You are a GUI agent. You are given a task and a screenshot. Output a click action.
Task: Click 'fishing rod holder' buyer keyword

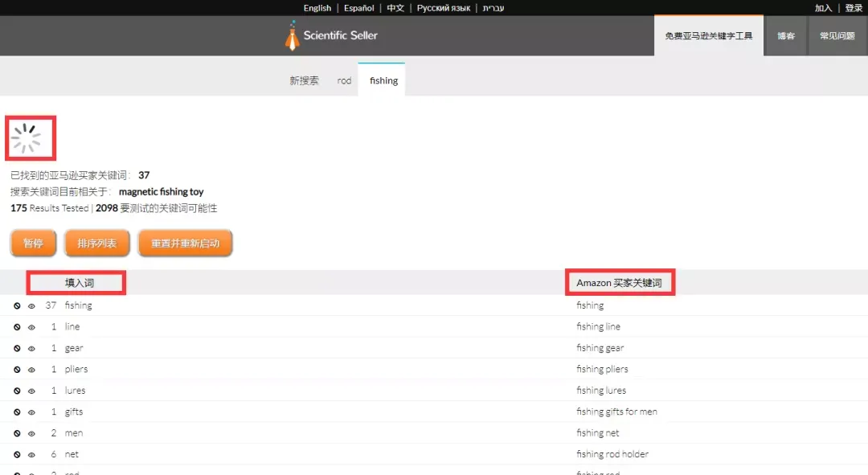point(612,454)
